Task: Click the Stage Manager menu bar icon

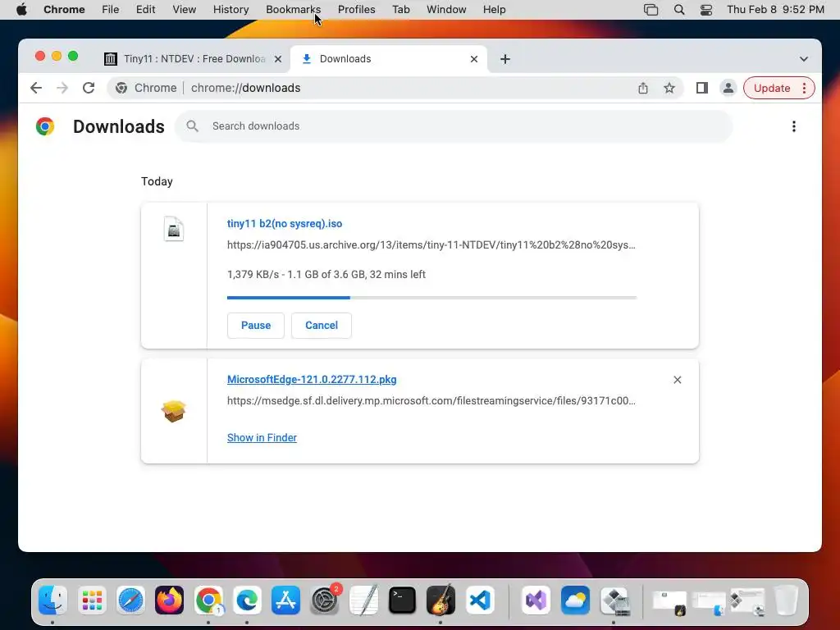Action: [x=651, y=10]
